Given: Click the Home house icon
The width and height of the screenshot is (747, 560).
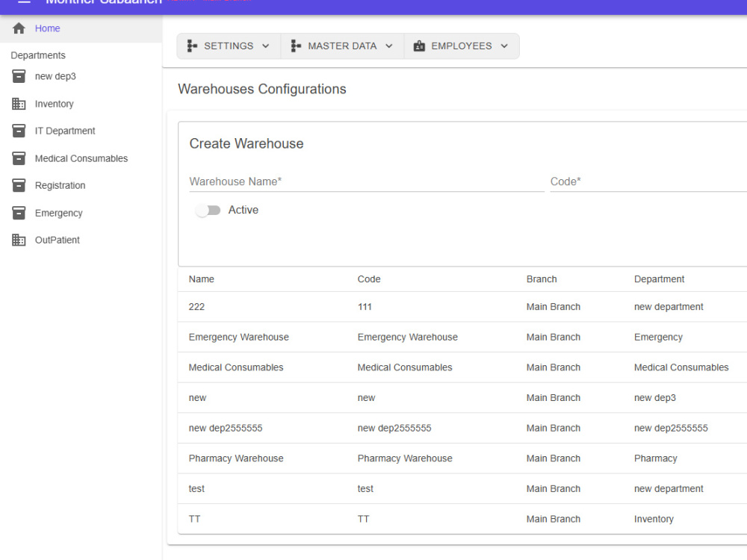Looking at the screenshot, I should tap(19, 28).
